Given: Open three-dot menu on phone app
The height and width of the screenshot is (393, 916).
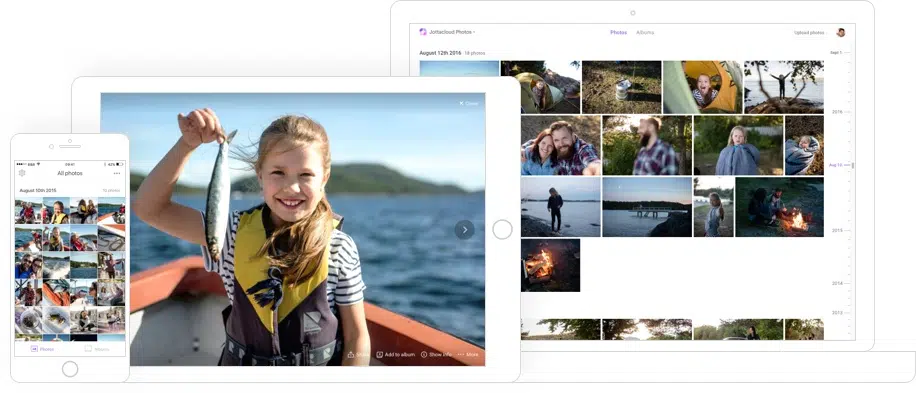Looking at the screenshot, I should 117,173.
